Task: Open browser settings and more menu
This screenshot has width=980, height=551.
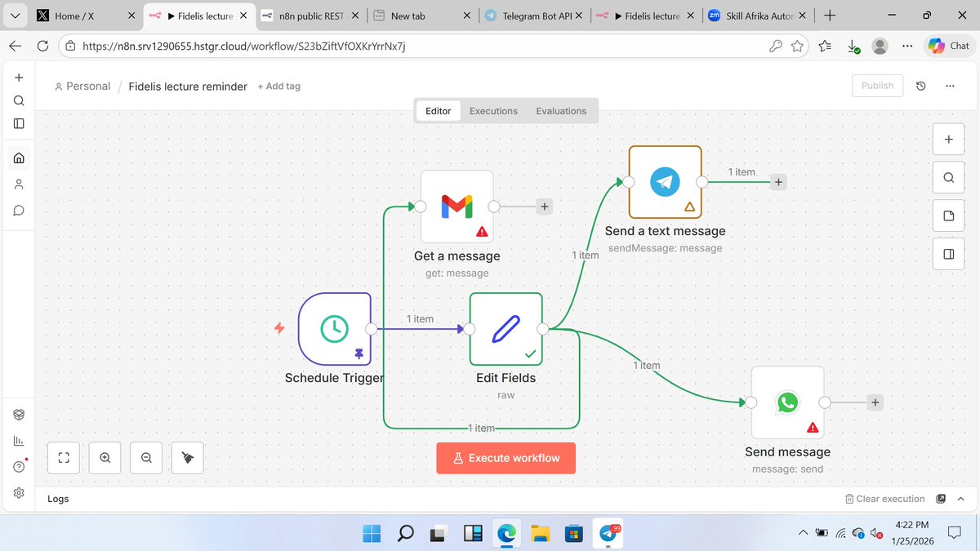Action: (x=907, y=47)
